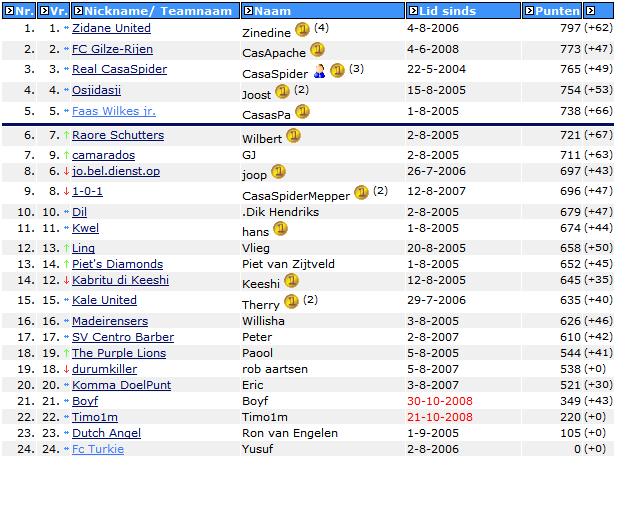640x512 pixels.
Task: Click the gold medal beside CasaSpiderMepper
Action: pyautogui.click(x=361, y=192)
